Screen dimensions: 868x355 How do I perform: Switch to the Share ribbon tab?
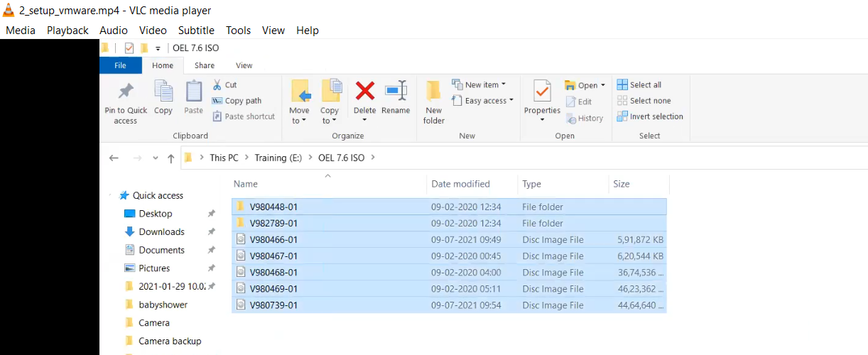pyautogui.click(x=205, y=65)
